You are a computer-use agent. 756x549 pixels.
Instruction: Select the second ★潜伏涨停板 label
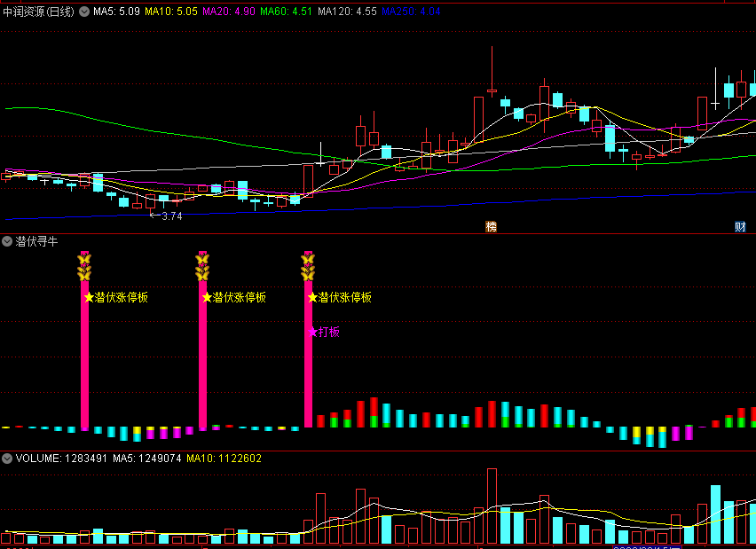pos(234,297)
